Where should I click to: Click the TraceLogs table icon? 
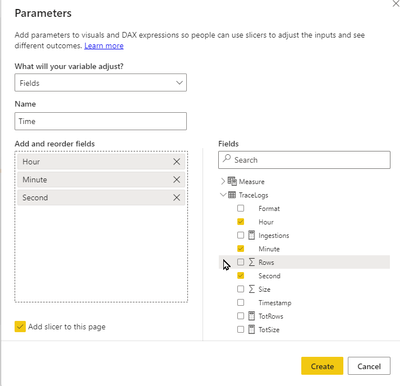pos(232,195)
